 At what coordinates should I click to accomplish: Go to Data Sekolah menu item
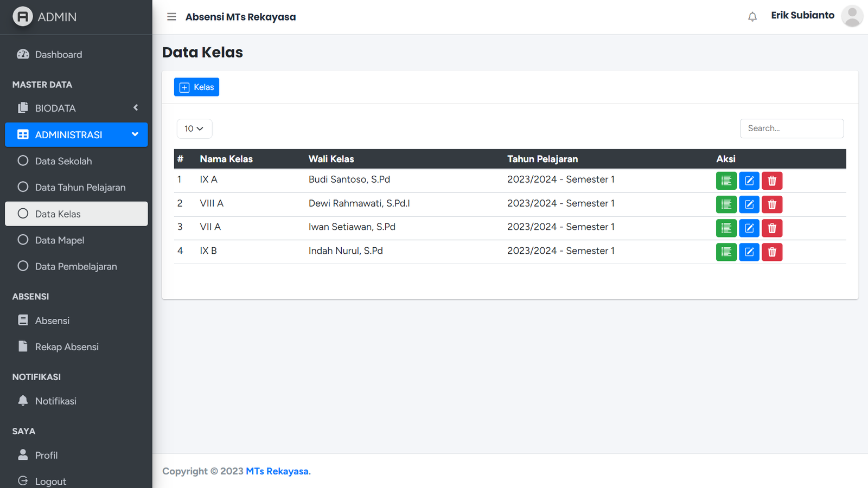[x=63, y=161]
